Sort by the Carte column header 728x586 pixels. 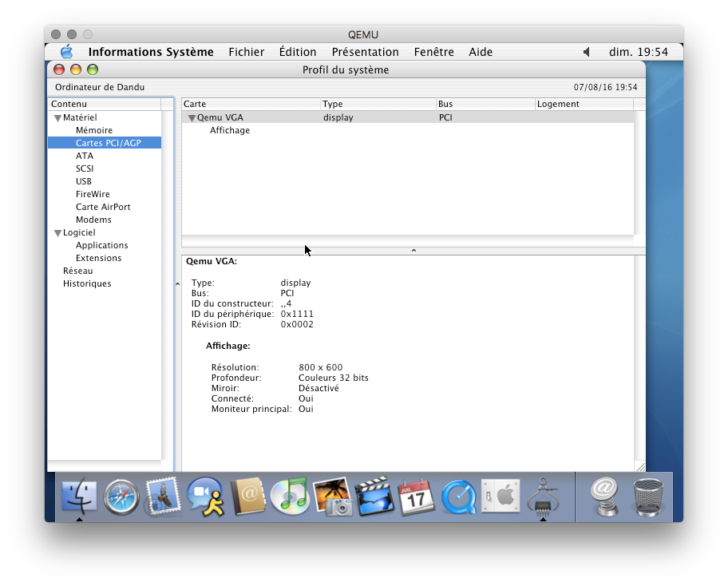tap(251, 104)
